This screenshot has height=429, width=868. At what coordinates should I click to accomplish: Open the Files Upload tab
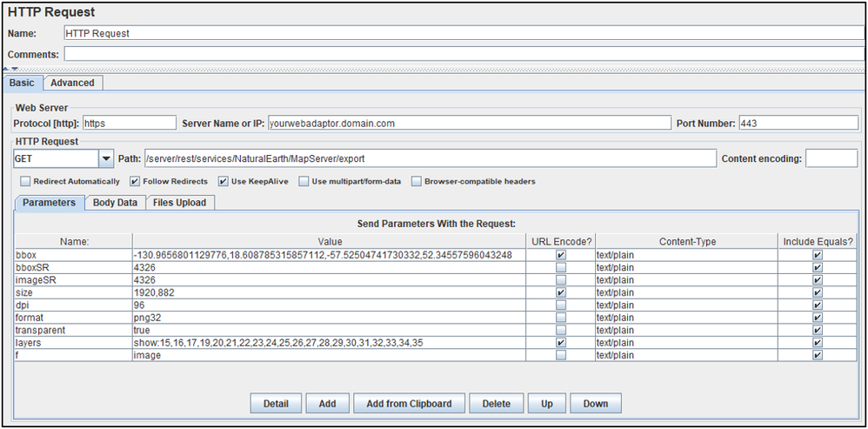click(180, 203)
